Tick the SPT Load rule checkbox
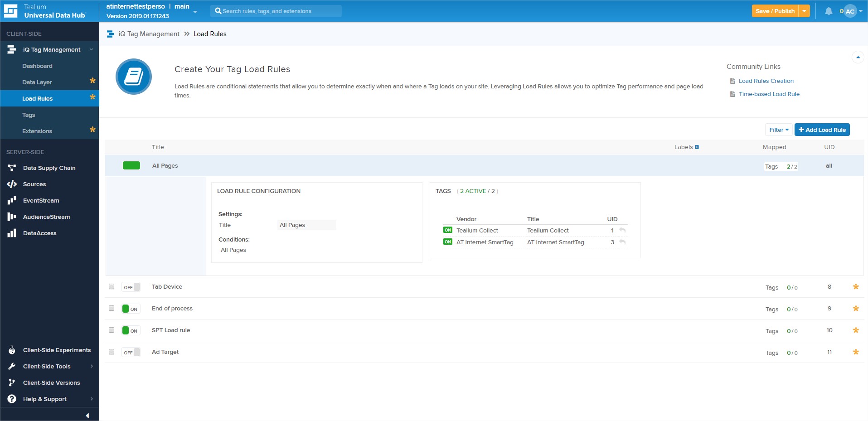Screen dimensions: 868x421 112,330
